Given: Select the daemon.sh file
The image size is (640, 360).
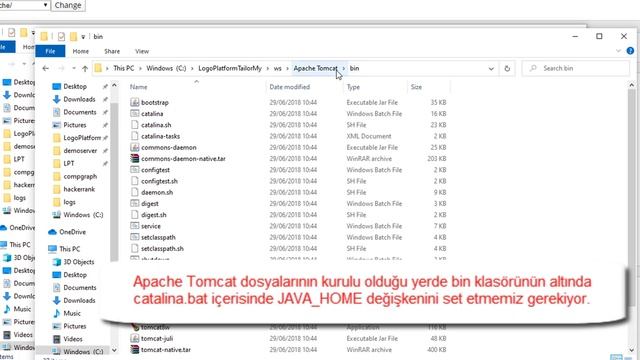Looking at the screenshot, I should pyautogui.click(x=157, y=192).
